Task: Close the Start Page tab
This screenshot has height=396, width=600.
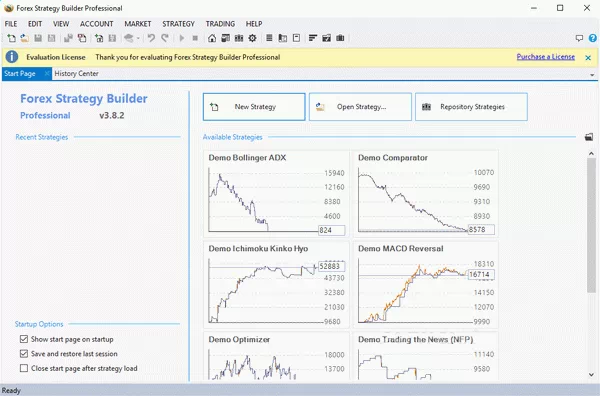Action: click(47, 73)
